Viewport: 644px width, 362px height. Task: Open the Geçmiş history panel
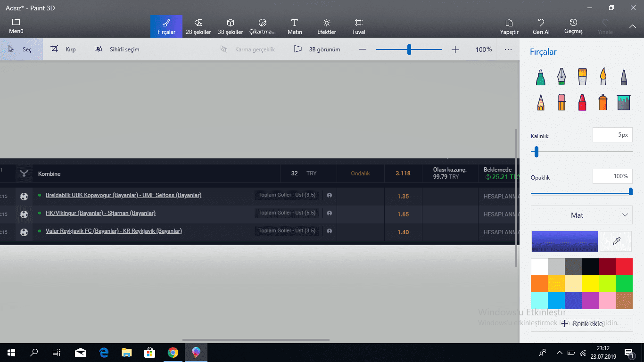coord(573,26)
